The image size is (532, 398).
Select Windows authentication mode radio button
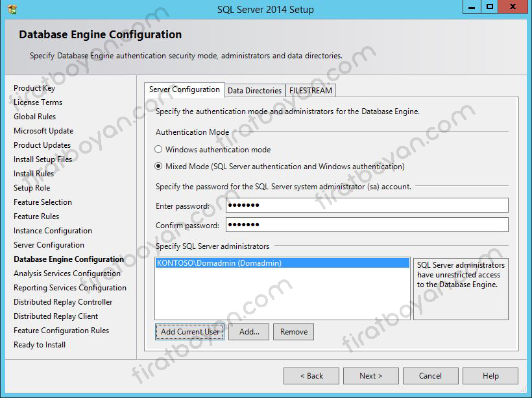[158, 149]
